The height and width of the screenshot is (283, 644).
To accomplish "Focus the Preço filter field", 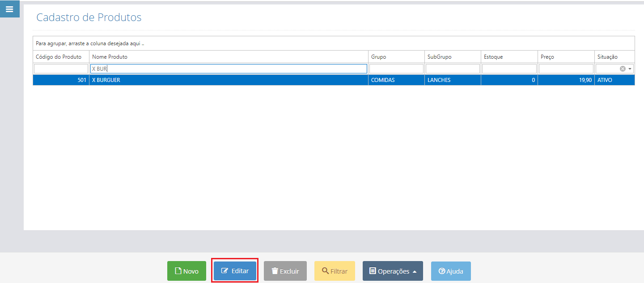I will click(566, 69).
